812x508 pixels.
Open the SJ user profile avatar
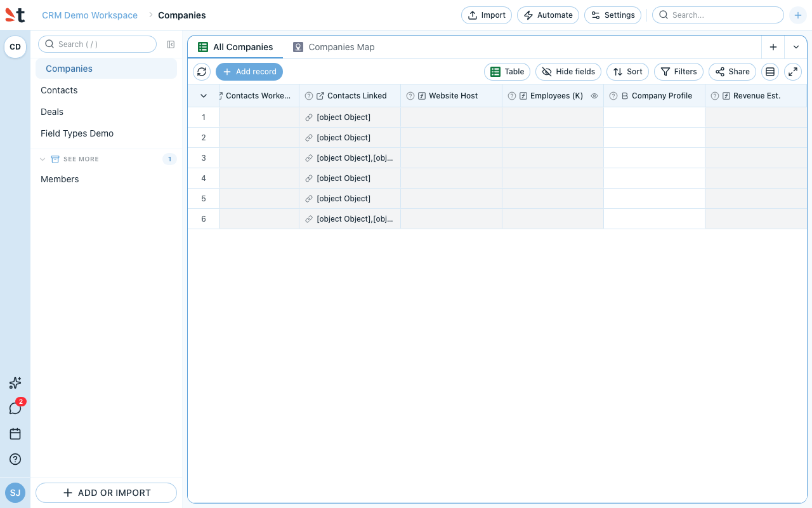click(15, 493)
